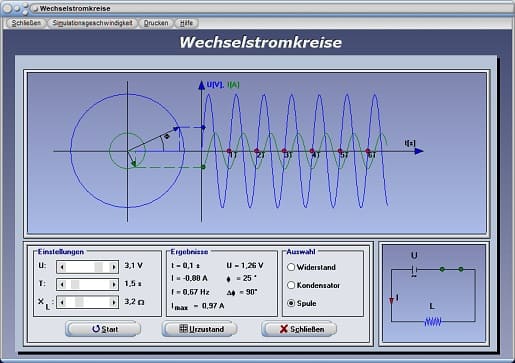Click the voltage source symbol U in circuit
The width and height of the screenshot is (515, 363).
click(414, 269)
